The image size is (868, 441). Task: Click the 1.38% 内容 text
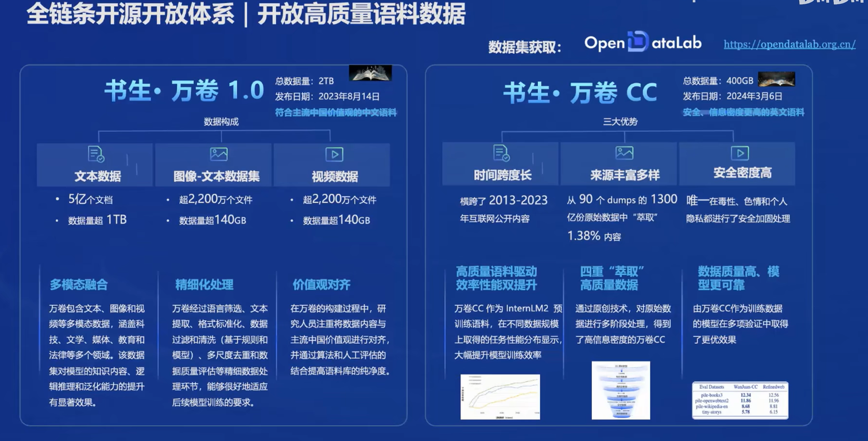594,236
